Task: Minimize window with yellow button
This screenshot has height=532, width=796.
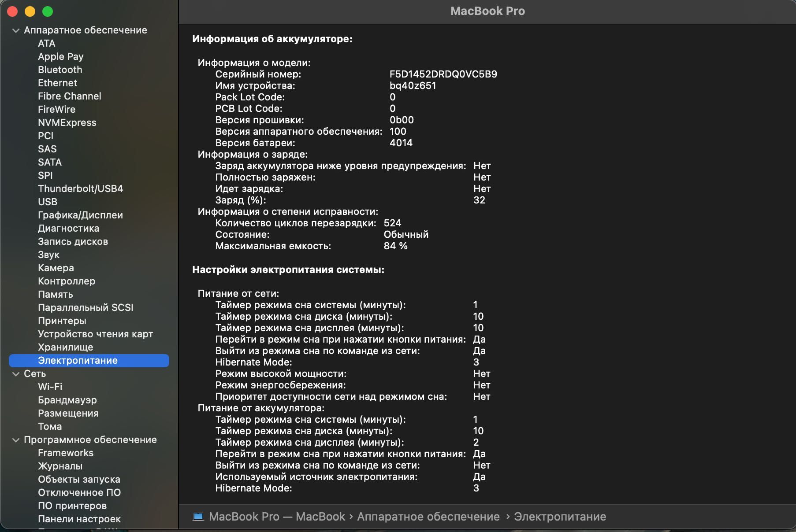Action: 30,11
